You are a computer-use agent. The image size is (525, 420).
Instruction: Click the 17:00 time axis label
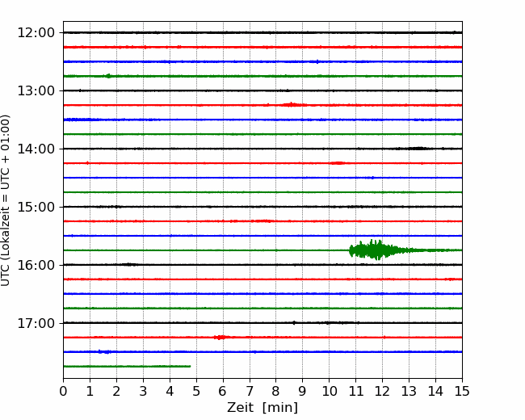point(36,324)
